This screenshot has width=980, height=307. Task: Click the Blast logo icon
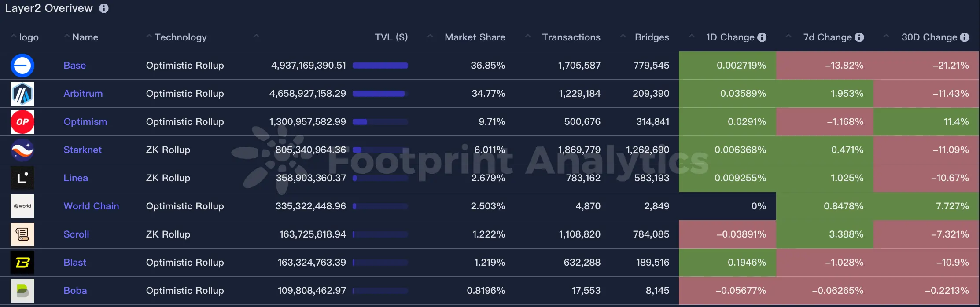22,263
